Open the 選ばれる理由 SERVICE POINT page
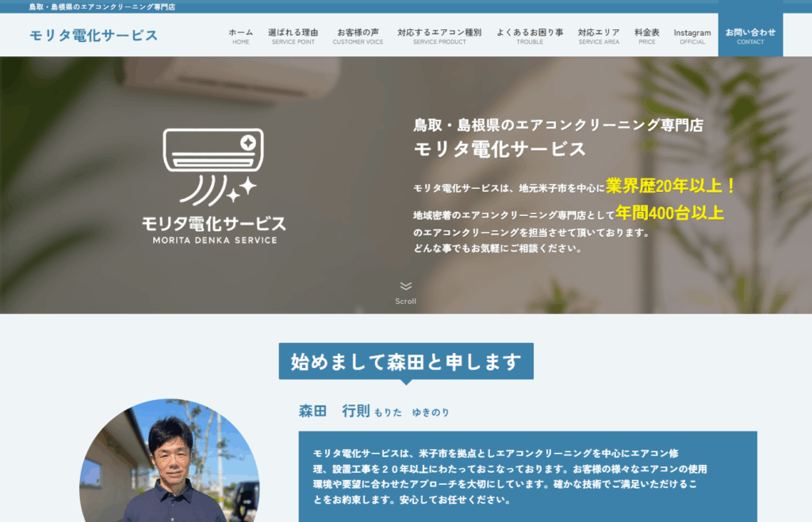Screen dimensions: 812x522 tap(292, 35)
